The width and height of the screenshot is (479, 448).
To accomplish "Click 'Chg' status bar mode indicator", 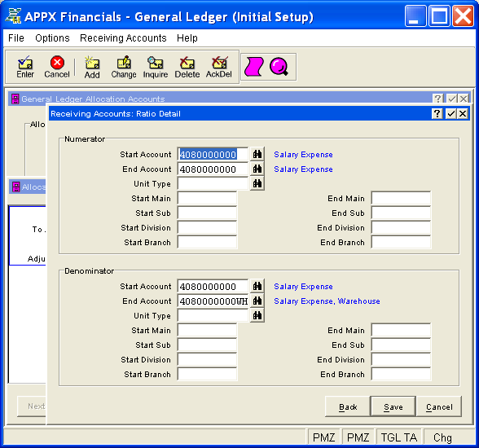I will click(442, 437).
